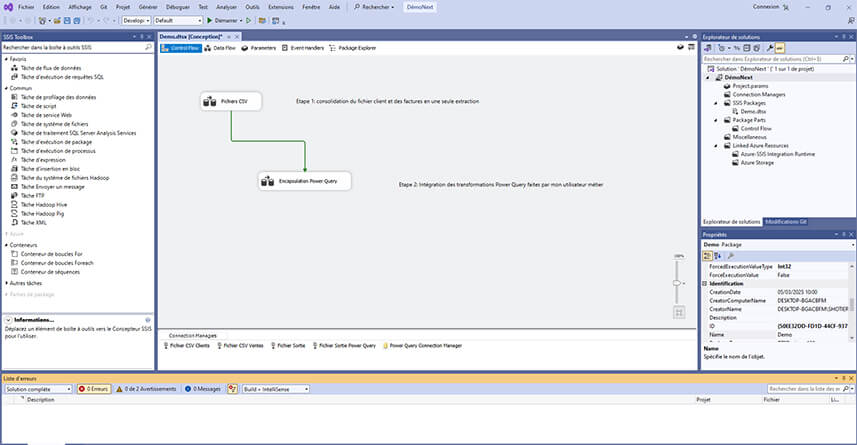Switch to the Data Flow tab
The image size is (857, 445).
coord(220,48)
